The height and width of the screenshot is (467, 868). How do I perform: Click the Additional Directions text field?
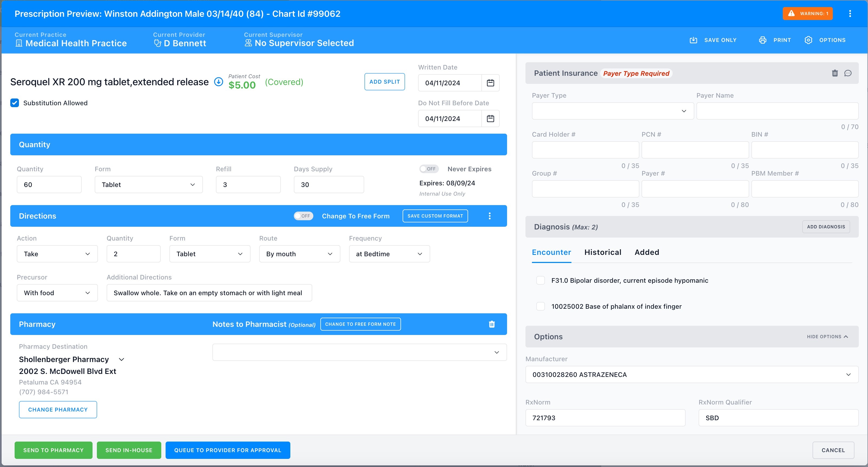209,293
